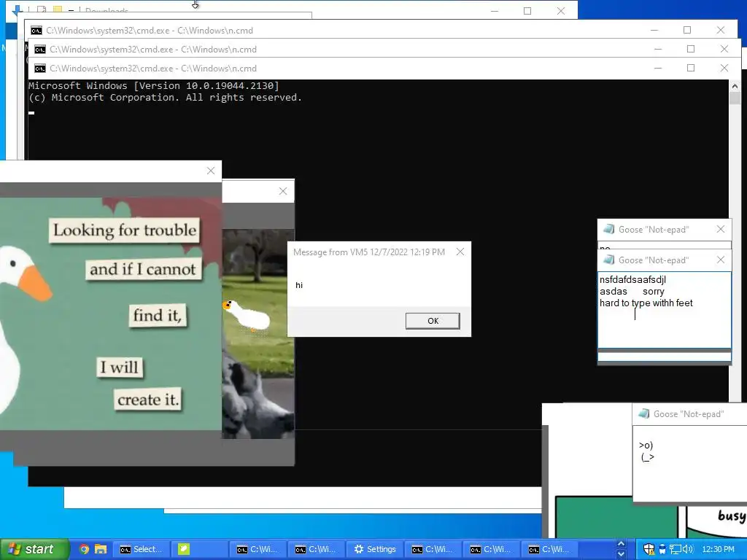Close the goose photo window behind the meme
Screen dimensions: 747x560
tap(283, 192)
